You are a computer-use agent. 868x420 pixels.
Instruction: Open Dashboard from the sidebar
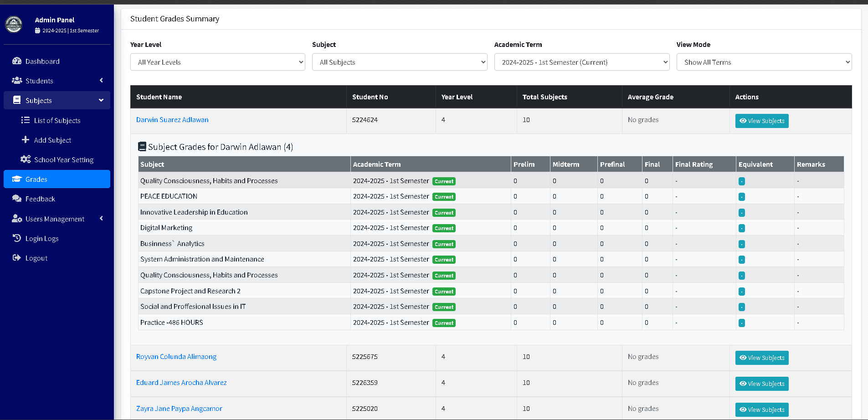click(x=57, y=61)
